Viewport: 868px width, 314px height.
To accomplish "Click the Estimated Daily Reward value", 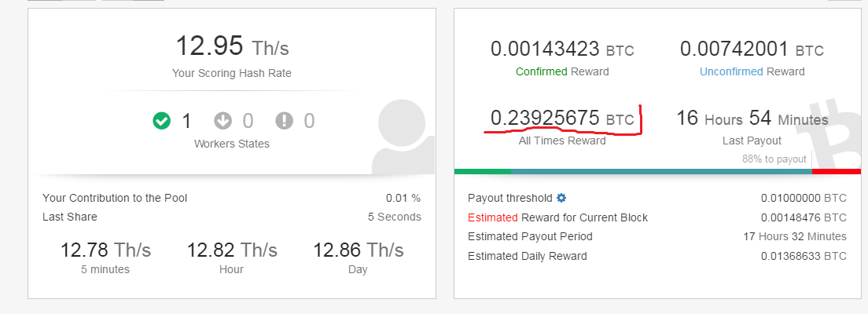I will point(804,256).
